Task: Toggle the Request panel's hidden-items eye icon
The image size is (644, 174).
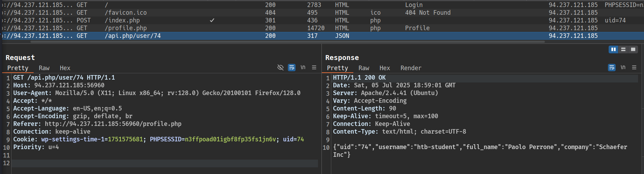Action: 280,67
